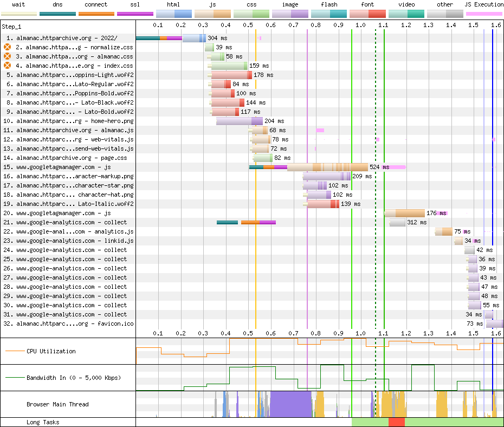Select request 32 favicon.ico row

(68, 324)
